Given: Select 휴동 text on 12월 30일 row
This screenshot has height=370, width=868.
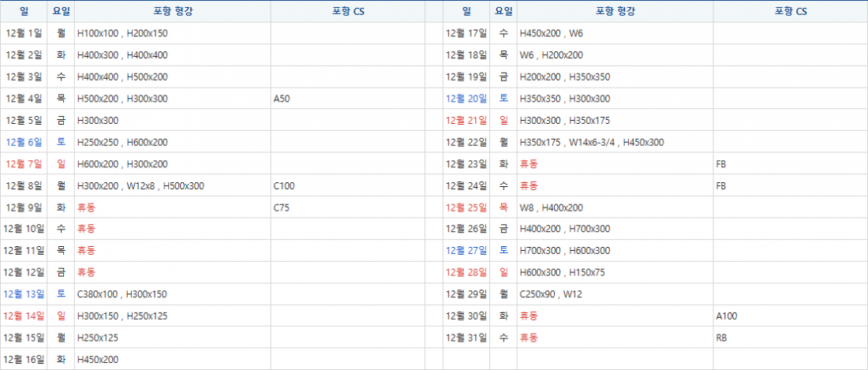Looking at the screenshot, I should 529,316.
